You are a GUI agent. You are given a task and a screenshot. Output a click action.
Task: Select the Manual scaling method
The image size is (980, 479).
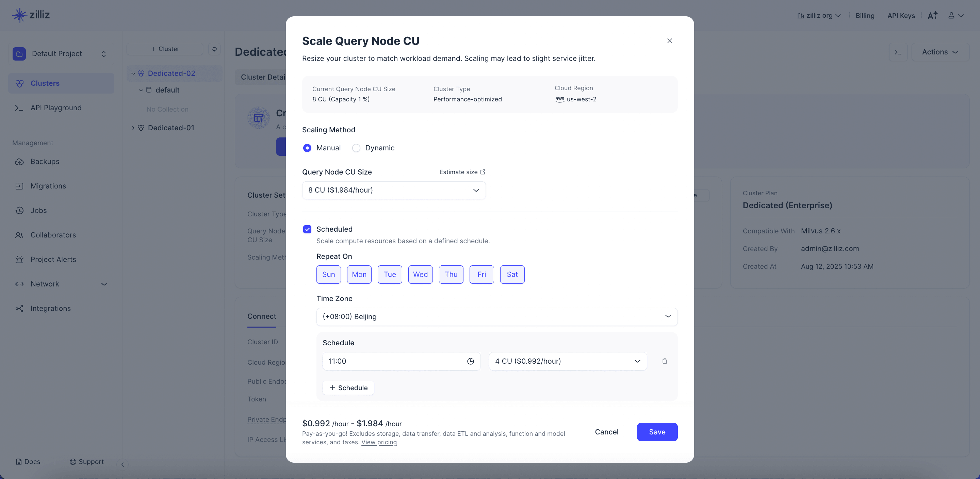(x=307, y=148)
